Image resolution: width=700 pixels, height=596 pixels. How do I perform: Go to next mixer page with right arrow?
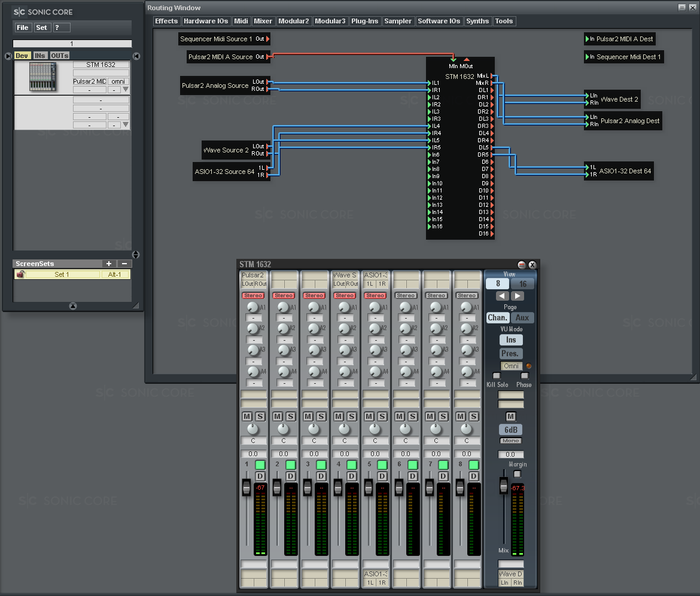click(518, 296)
